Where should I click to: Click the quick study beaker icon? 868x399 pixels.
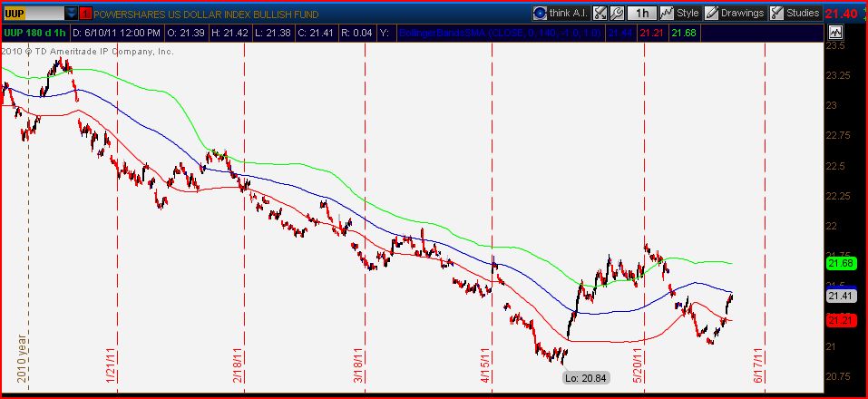click(x=600, y=13)
